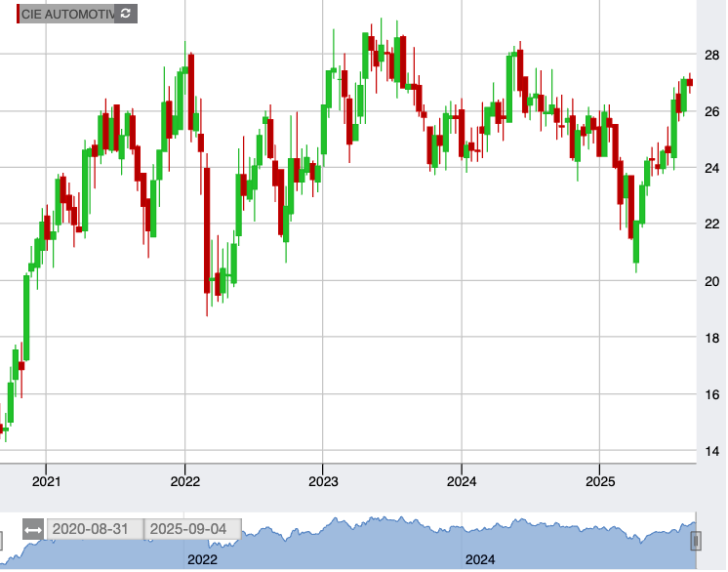
Task: Click the 14 price axis label
Action: coord(711,451)
